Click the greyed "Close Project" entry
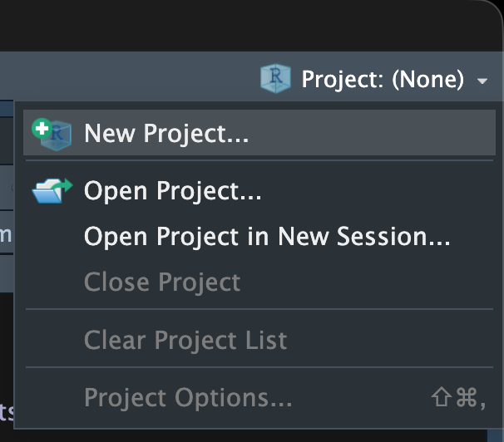The width and height of the screenshot is (504, 442). 162,282
